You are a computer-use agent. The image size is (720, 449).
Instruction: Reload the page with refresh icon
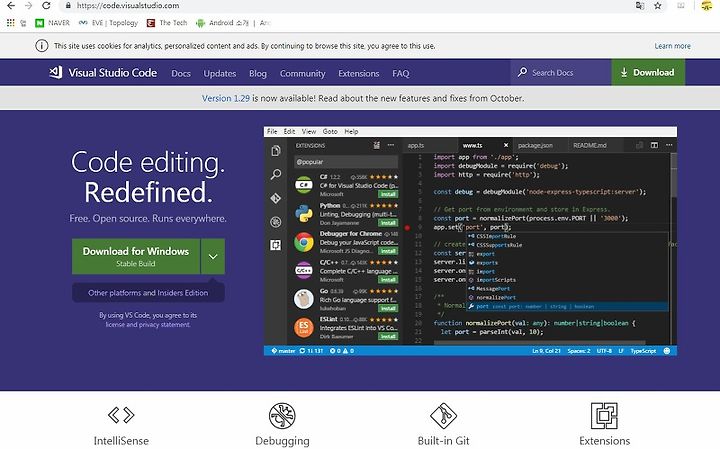[x=46, y=6]
